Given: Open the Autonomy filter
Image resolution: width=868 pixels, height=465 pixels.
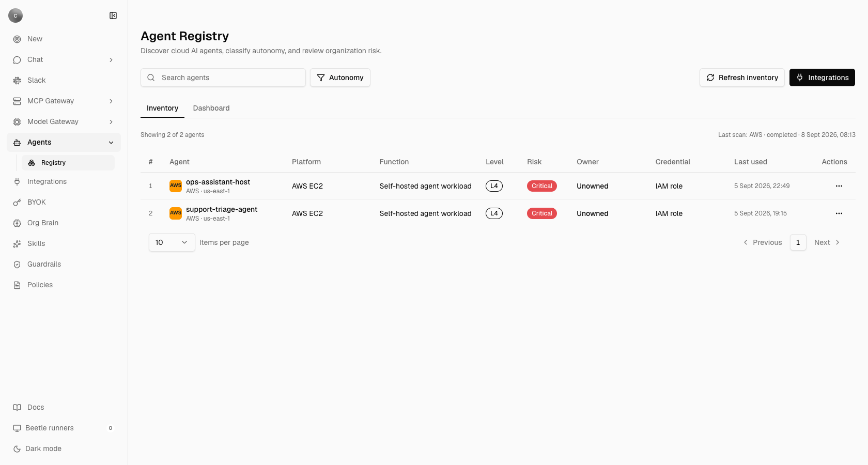Looking at the screenshot, I should point(340,78).
